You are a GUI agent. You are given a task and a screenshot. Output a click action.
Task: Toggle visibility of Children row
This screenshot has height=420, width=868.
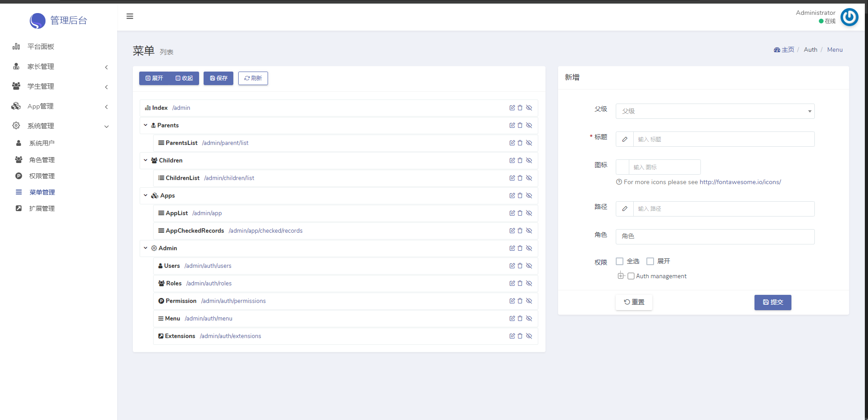tap(529, 161)
